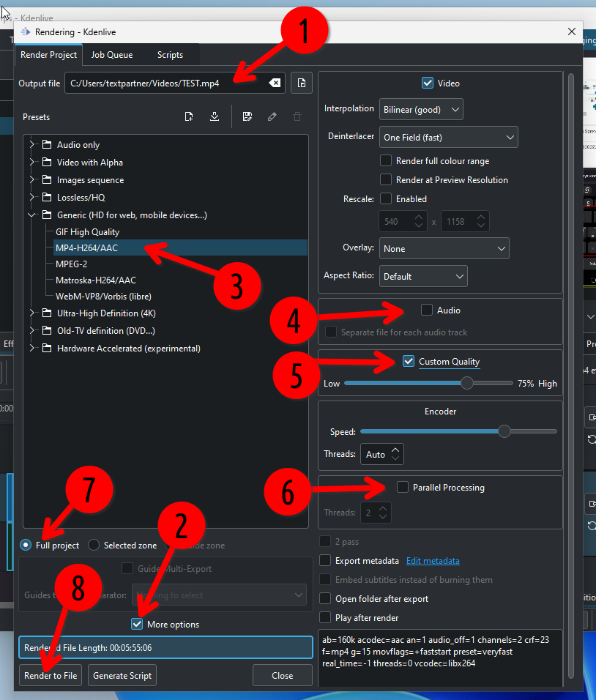This screenshot has width=596, height=700.
Task: Select the MP4-H264/AAC preset
Action: coord(180,247)
